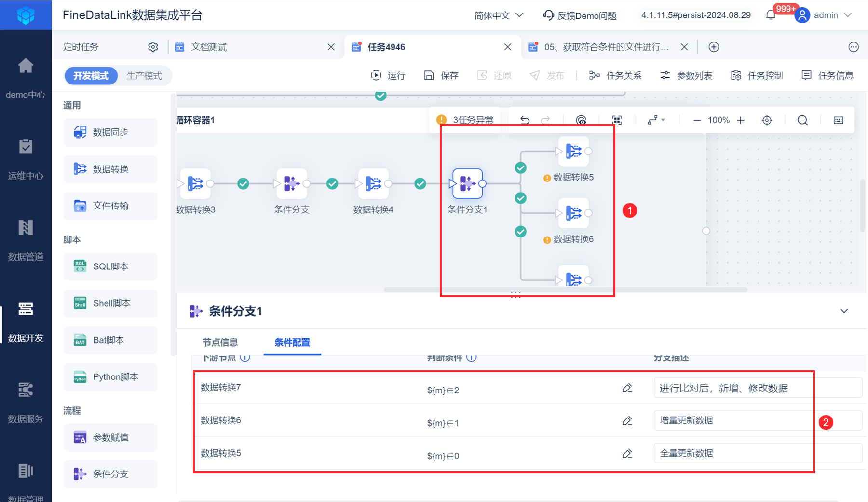868x502 pixels.
Task: Open the 简体中文 language dropdown
Action: (499, 15)
